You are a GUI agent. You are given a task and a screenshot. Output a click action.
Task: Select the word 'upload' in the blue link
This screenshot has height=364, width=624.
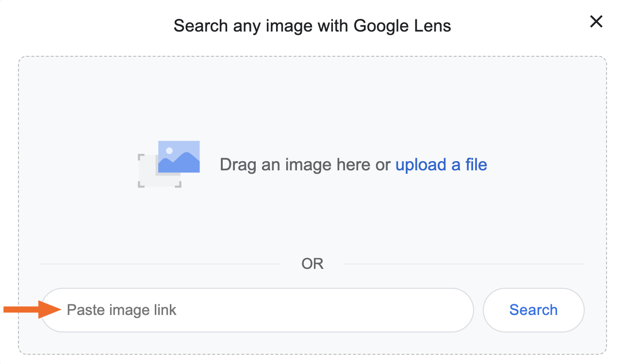[x=421, y=165]
